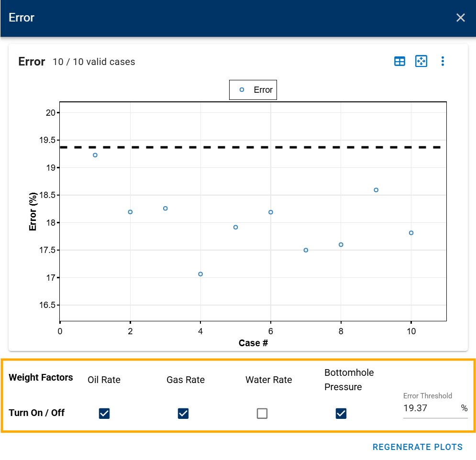Click the case 5 error marker
Image resolution: width=476 pixels, height=460 pixels.
235,227
